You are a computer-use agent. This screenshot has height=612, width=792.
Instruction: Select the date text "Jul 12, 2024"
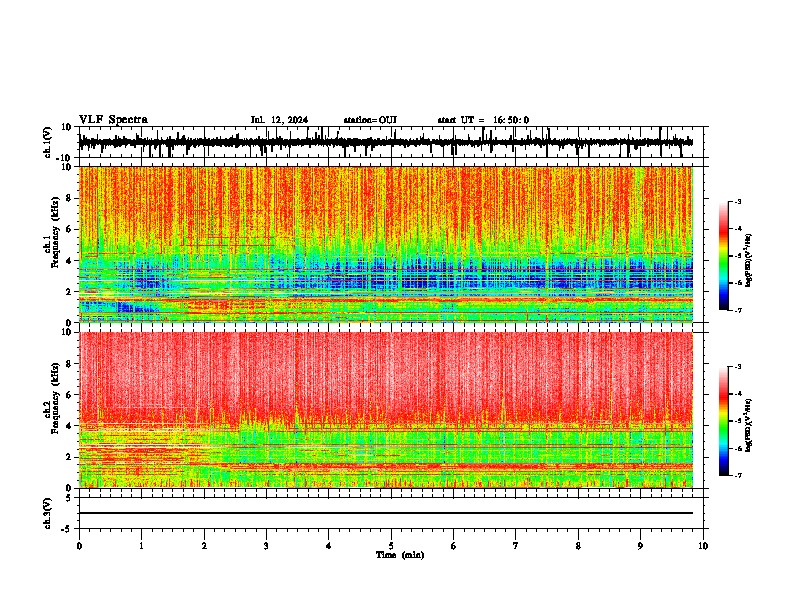279,120
